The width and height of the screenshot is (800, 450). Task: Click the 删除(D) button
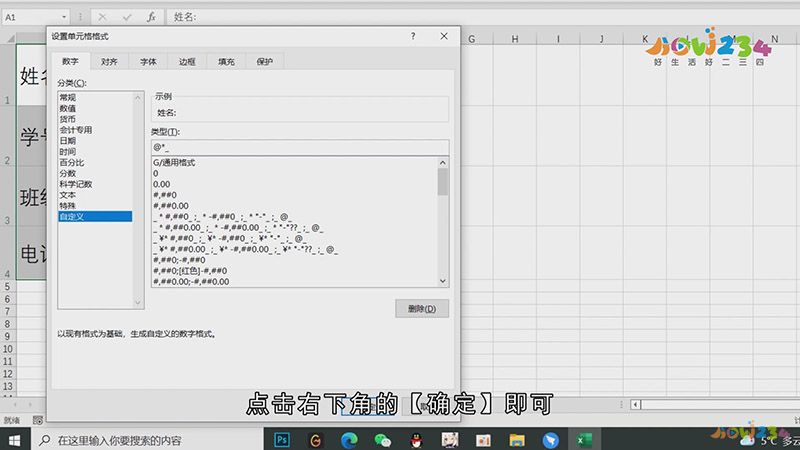click(x=422, y=309)
